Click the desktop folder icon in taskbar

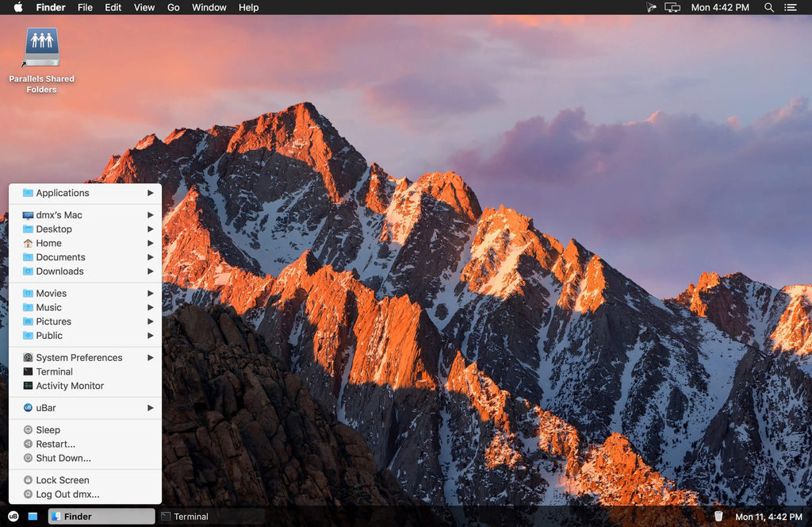33,516
